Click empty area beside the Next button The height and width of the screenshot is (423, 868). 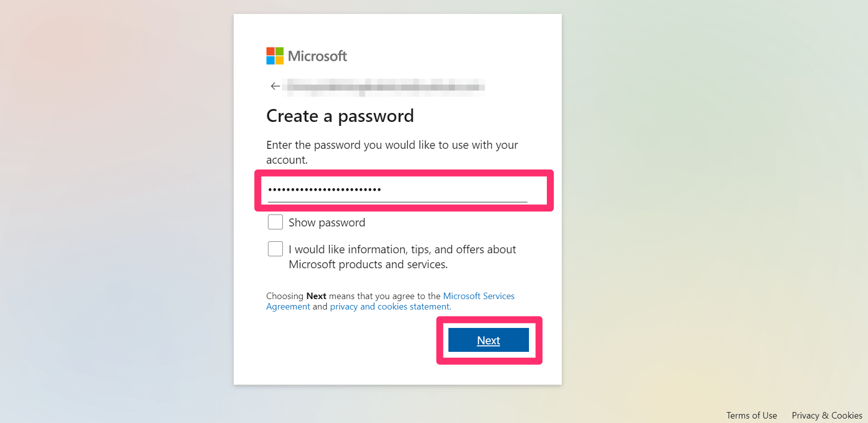point(348,340)
